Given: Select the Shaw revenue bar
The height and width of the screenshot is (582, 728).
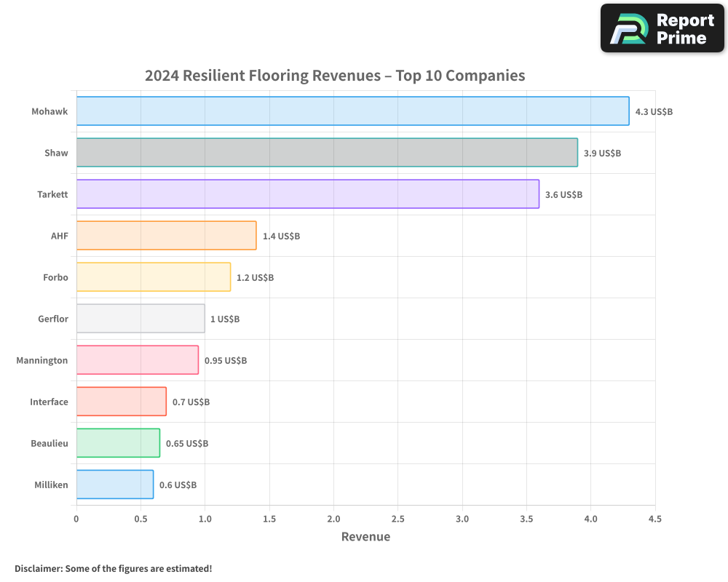Looking at the screenshot, I should (x=328, y=153).
